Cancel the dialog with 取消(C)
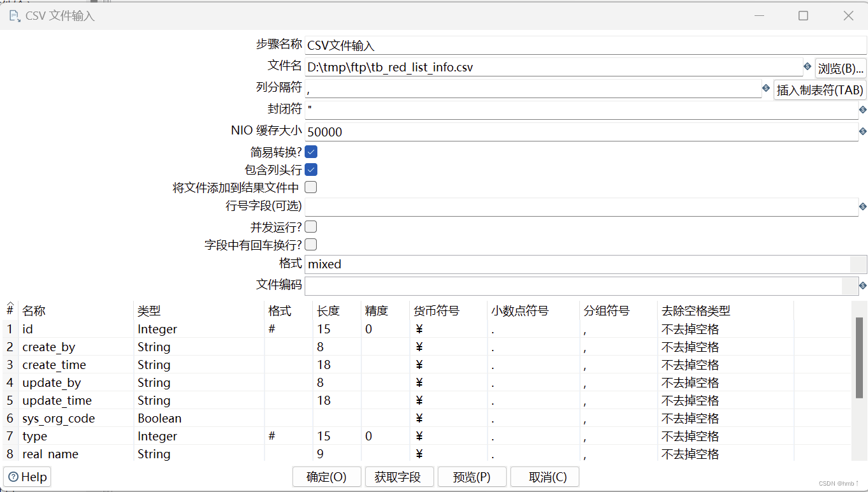This screenshot has width=868, height=492. (545, 477)
